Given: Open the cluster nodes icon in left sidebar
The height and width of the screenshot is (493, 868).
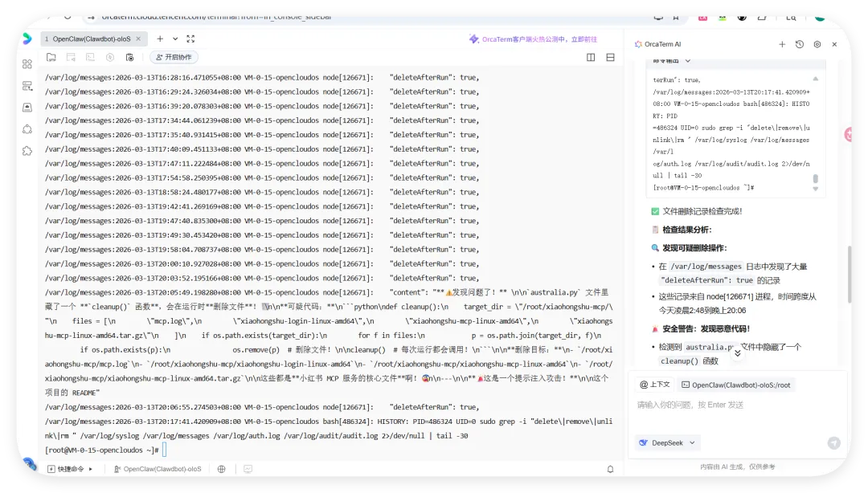Looking at the screenshot, I should [27, 129].
